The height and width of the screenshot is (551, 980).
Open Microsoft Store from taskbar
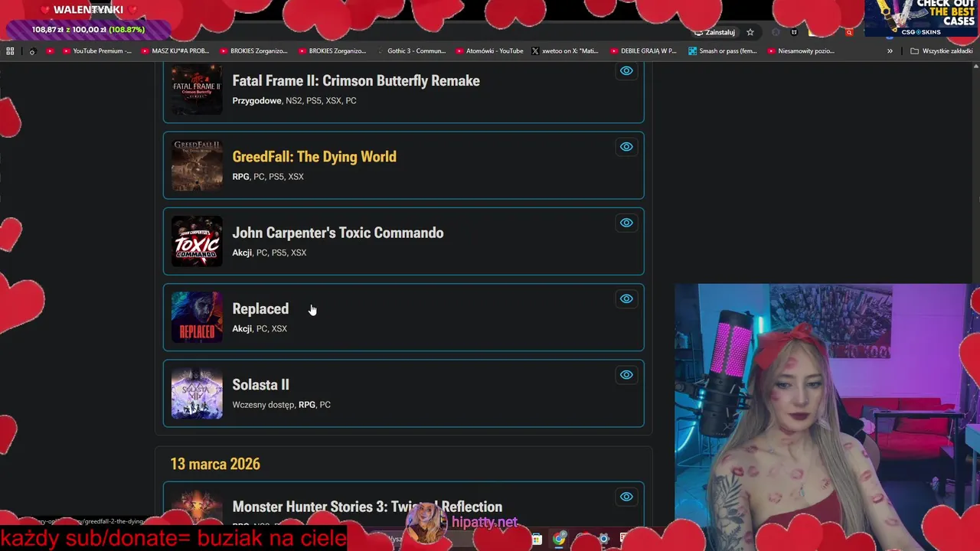(x=537, y=539)
